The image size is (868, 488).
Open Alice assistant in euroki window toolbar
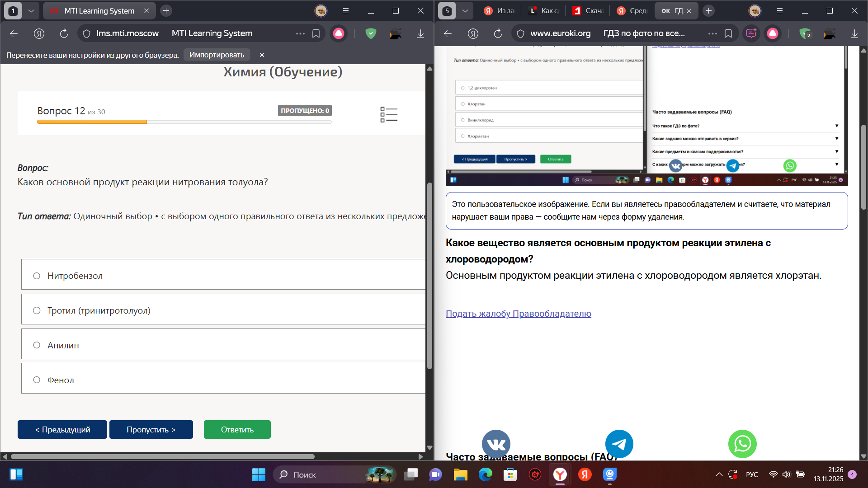(773, 33)
